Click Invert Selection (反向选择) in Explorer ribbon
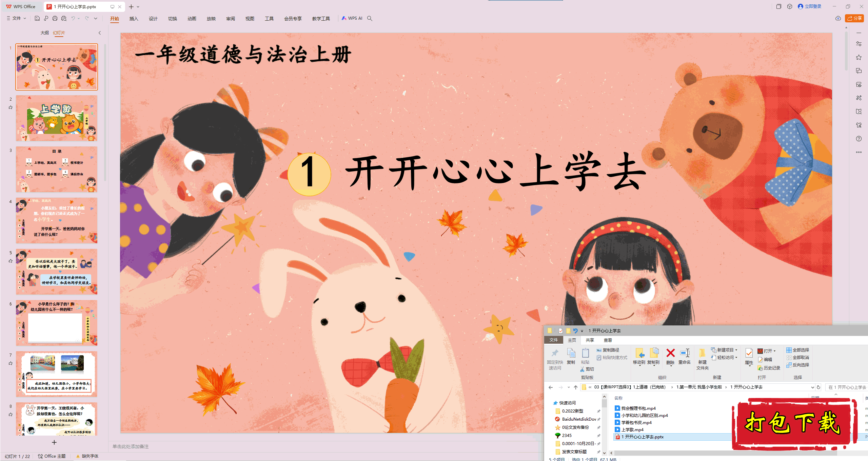The image size is (868, 461). [x=797, y=365]
